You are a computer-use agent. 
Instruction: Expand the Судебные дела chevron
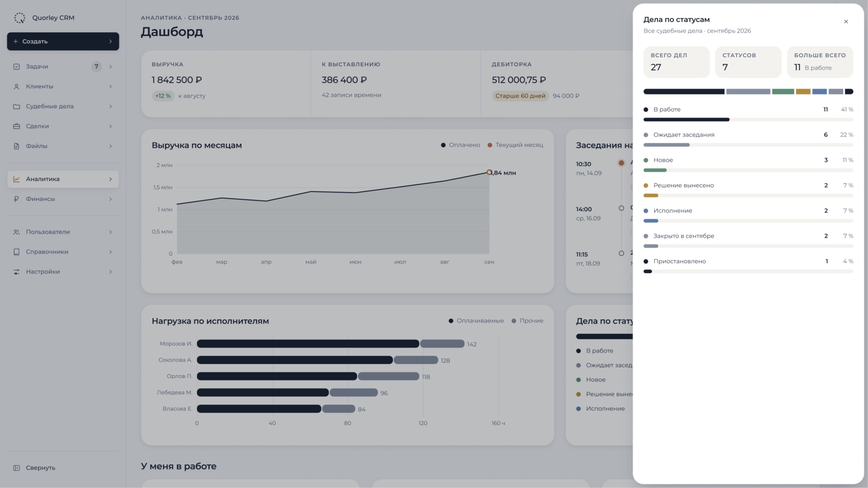coord(110,106)
